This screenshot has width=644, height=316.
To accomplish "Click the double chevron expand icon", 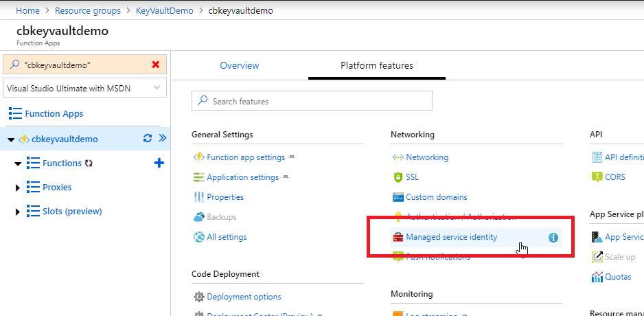I will pos(162,138).
